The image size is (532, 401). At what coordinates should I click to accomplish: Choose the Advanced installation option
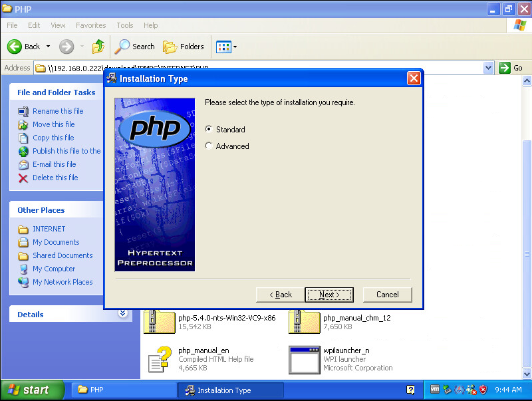click(x=209, y=146)
